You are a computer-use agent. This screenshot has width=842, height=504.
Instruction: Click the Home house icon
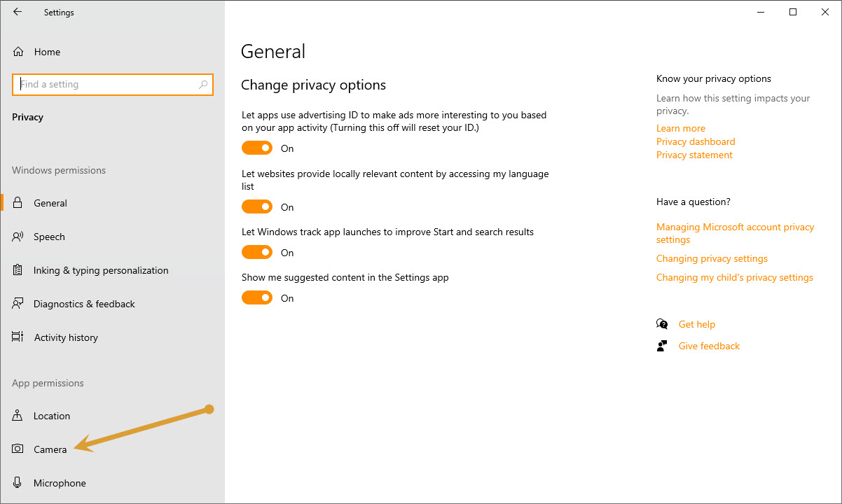18,52
